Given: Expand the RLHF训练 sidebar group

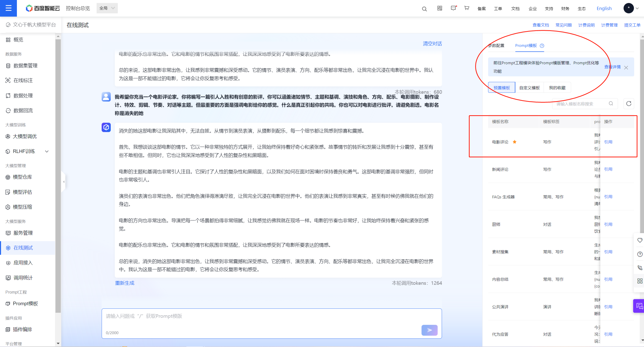Looking at the screenshot, I should [28, 151].
